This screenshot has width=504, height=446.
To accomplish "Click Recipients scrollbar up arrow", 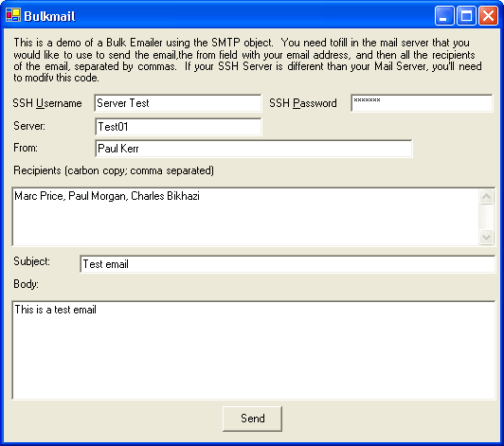I will [x=486, y=196].
